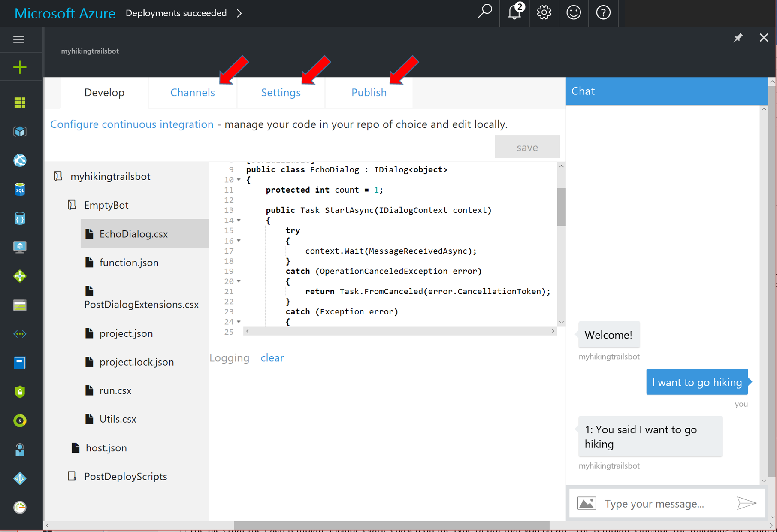The width and height of the screenshot is (777, 532).
Task: Click the bottom page horizontal scrollbar thumb
Action: coord(391,526)
